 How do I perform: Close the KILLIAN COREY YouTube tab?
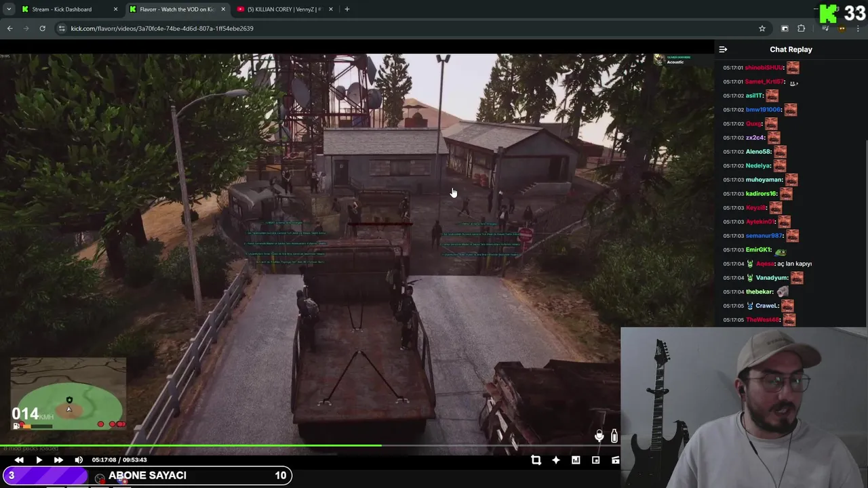tap(331, 9)
